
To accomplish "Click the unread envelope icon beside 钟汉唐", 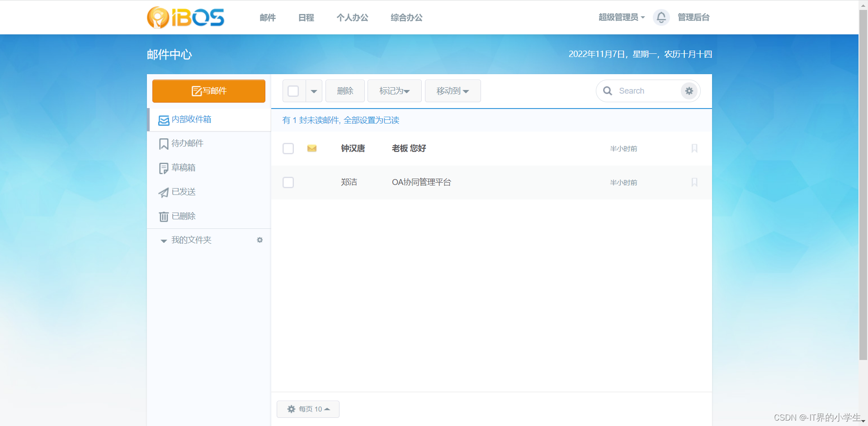I will (x=311, y=148).
